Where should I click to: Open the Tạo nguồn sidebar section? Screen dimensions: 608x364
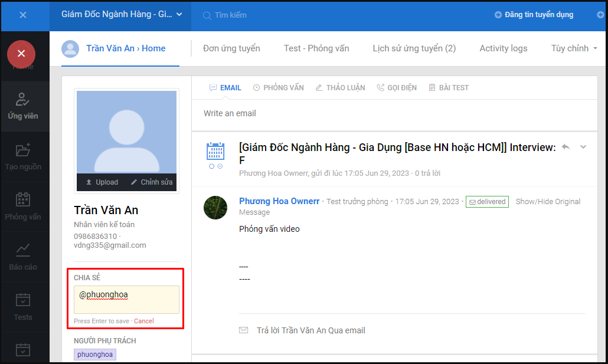click(23, 156)
